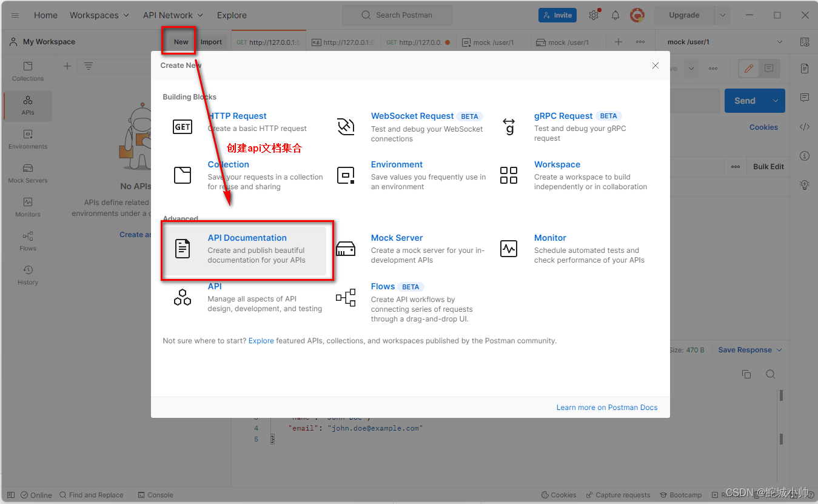Open Learn more on Postman Docs
The height and width of the screenshot is (504, 818).
click(607, 408)
